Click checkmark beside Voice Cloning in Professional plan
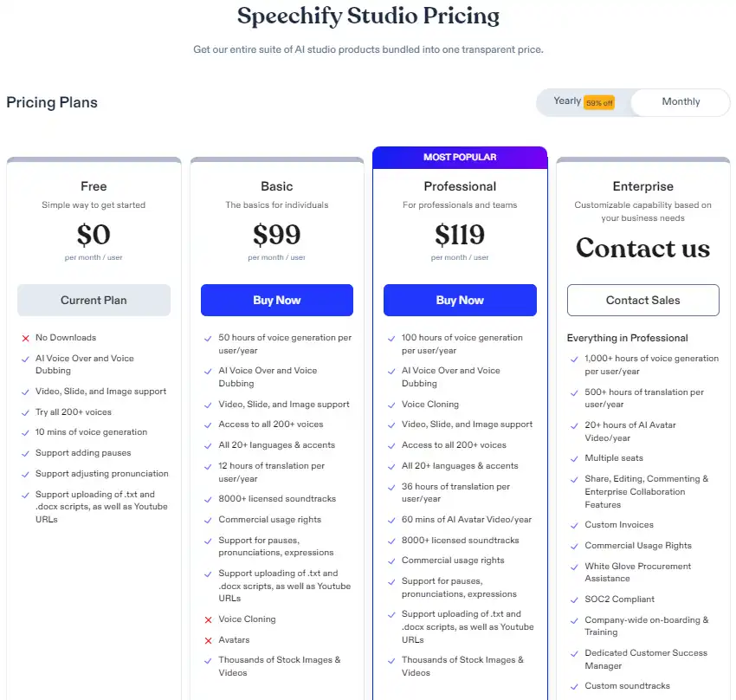The image size is (736, 700). pos(391,405)
